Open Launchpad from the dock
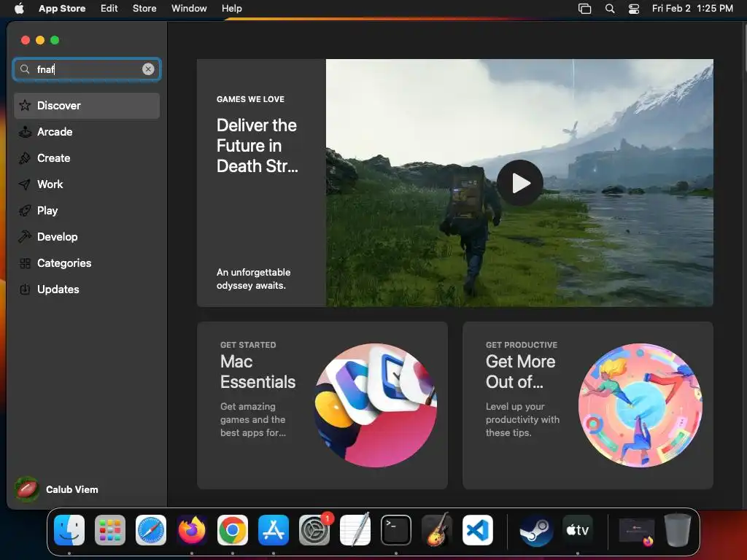 pos(110,530)
